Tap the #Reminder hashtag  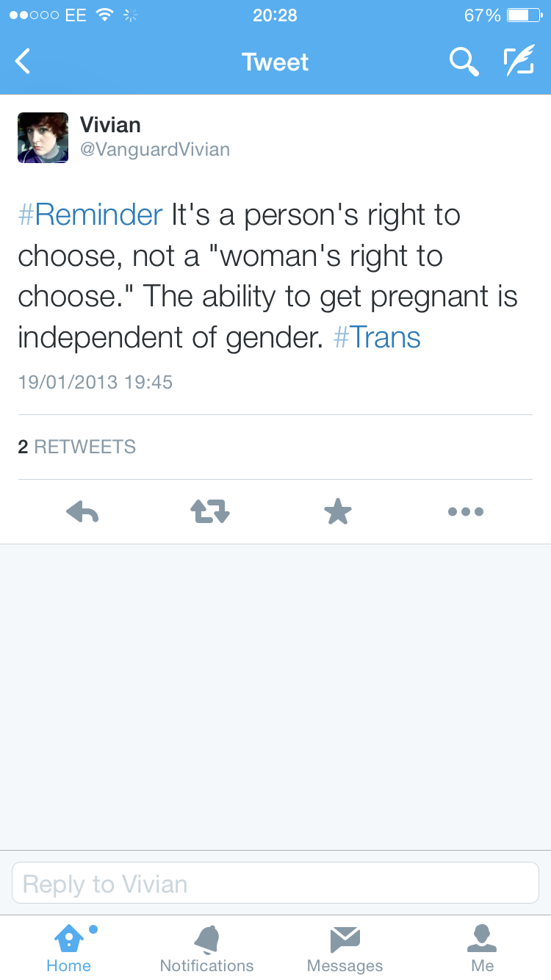(x=90, y=215)
